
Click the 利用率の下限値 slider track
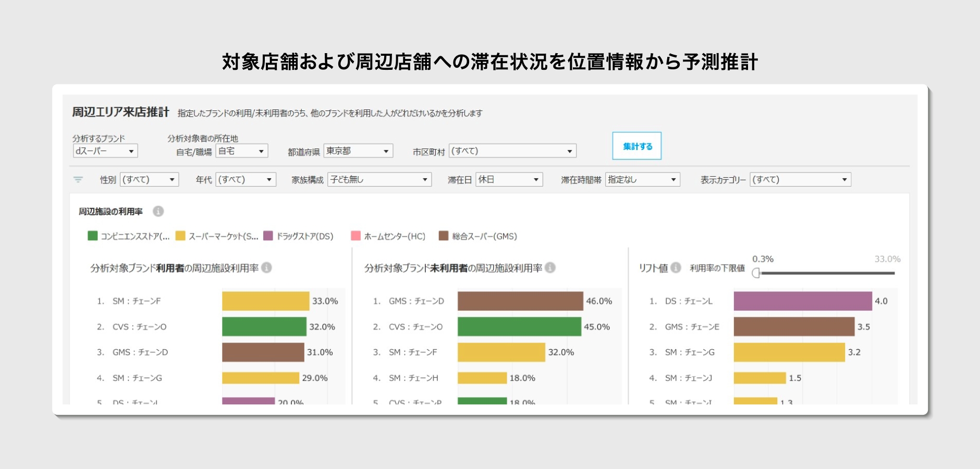coord(827,273)
